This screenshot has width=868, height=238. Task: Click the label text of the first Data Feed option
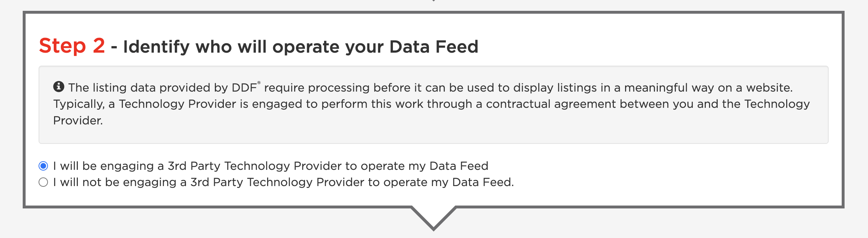tap(270, 166)
